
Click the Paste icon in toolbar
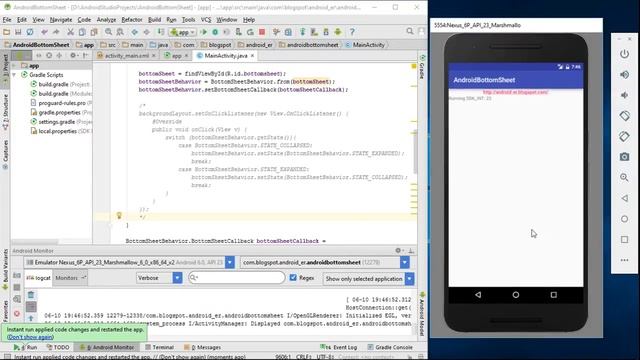pos(94,32)
